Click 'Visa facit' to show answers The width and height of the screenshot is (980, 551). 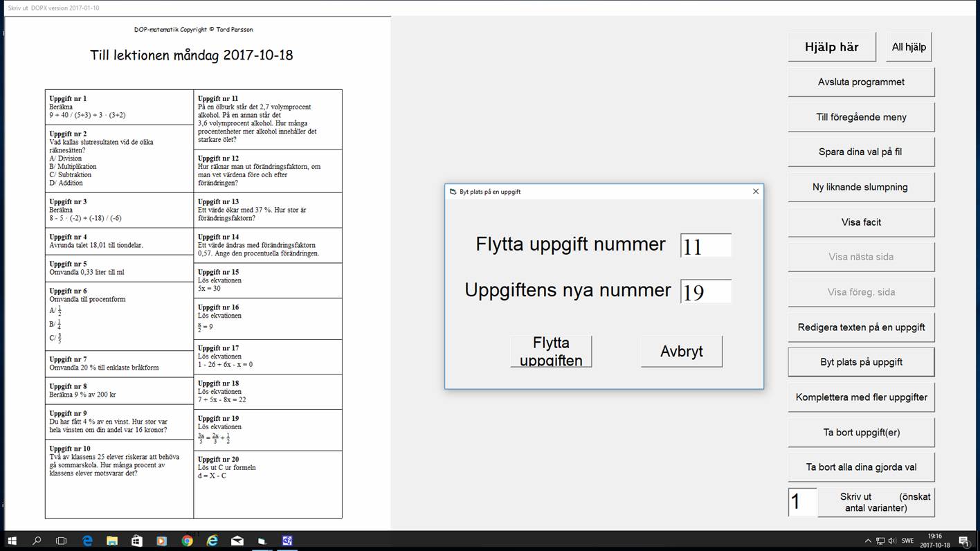(861, 222)
